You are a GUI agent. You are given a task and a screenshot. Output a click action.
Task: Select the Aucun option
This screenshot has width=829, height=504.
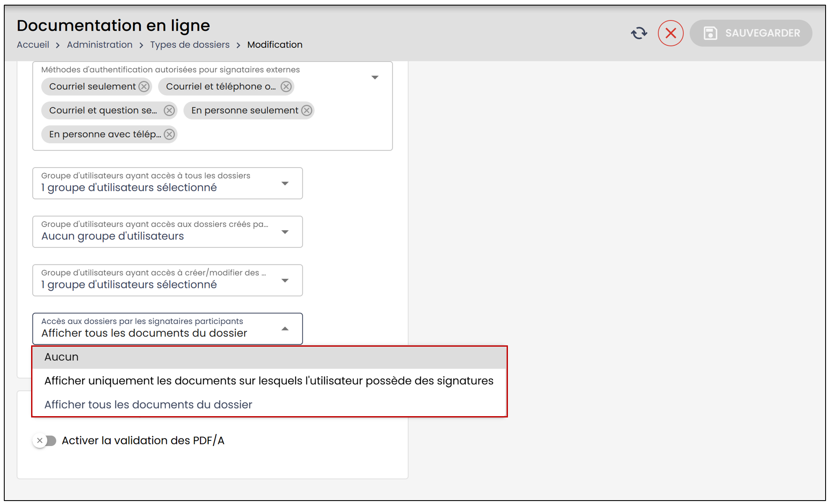tap(269, 357)
